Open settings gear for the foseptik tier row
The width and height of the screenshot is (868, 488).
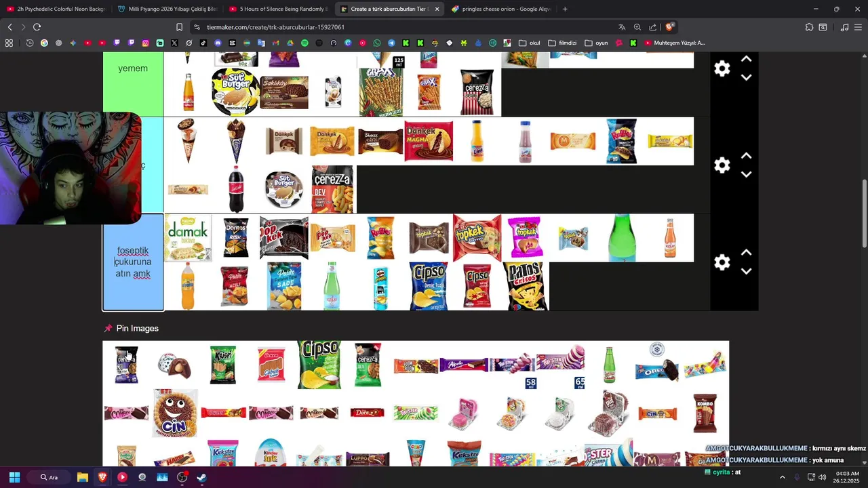tap(722, 262)
